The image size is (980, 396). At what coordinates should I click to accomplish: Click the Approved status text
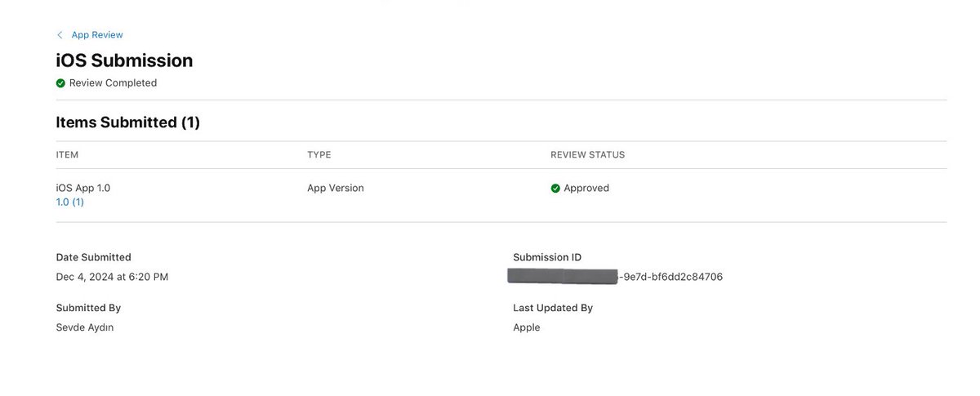click(x=586, y=188)
